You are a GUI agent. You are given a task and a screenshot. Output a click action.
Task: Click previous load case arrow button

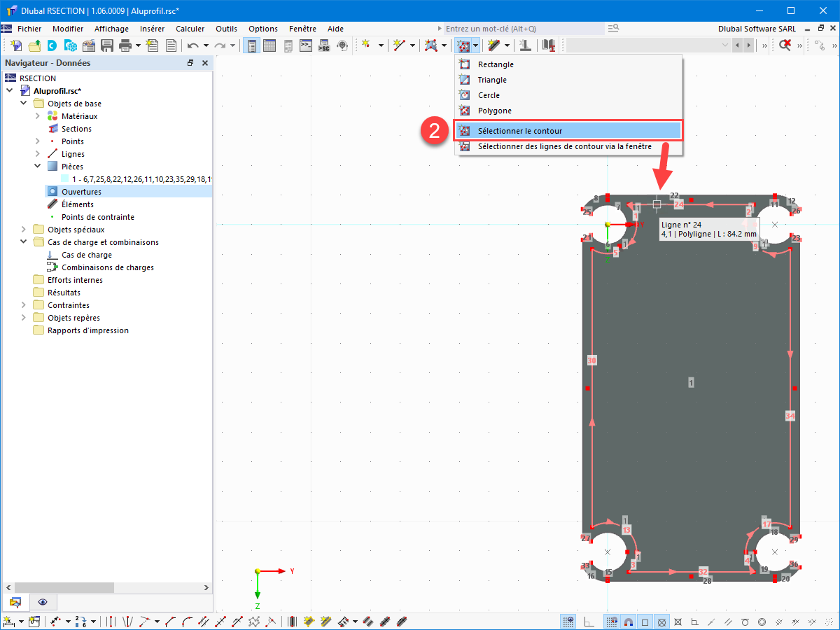pos(737,45)
